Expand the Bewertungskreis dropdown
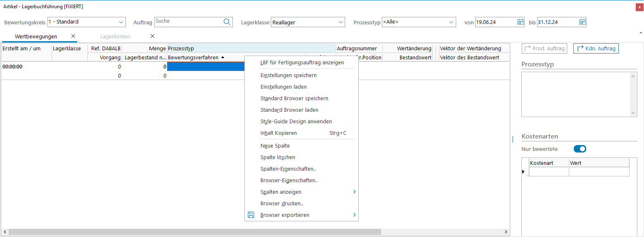644x237 pixels. pyautogui.click(x=121, y=22)
